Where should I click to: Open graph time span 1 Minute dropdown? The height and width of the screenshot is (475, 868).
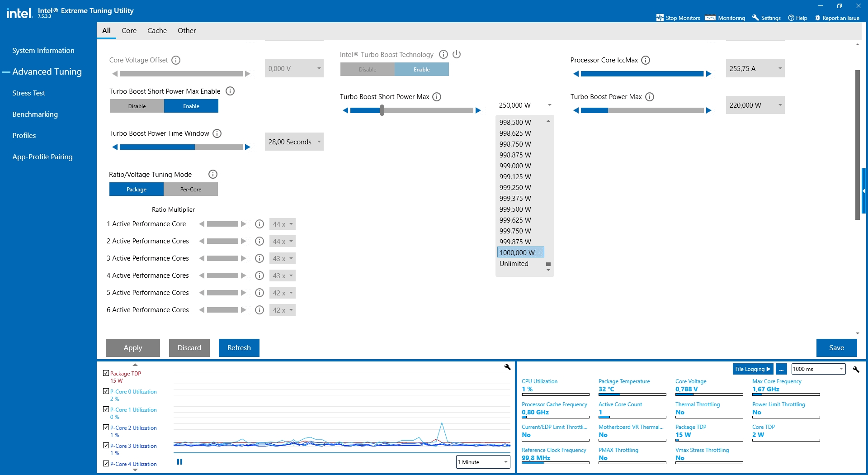483,462
